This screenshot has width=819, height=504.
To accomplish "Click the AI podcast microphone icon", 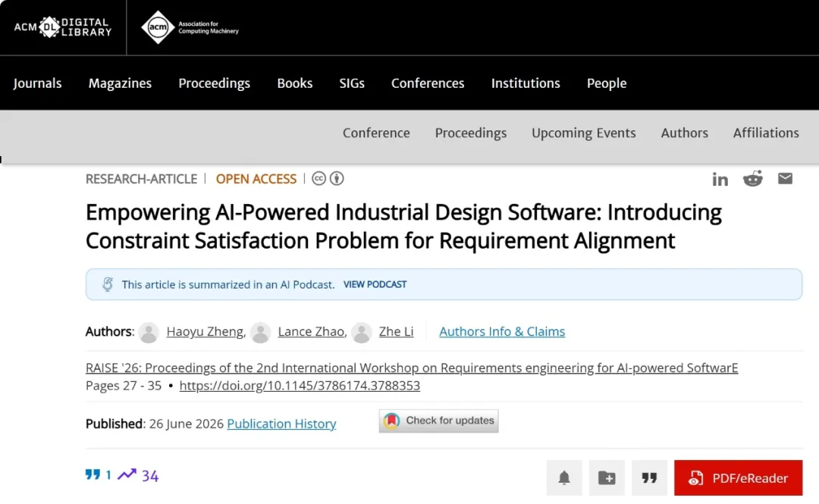I will [108, 284].
